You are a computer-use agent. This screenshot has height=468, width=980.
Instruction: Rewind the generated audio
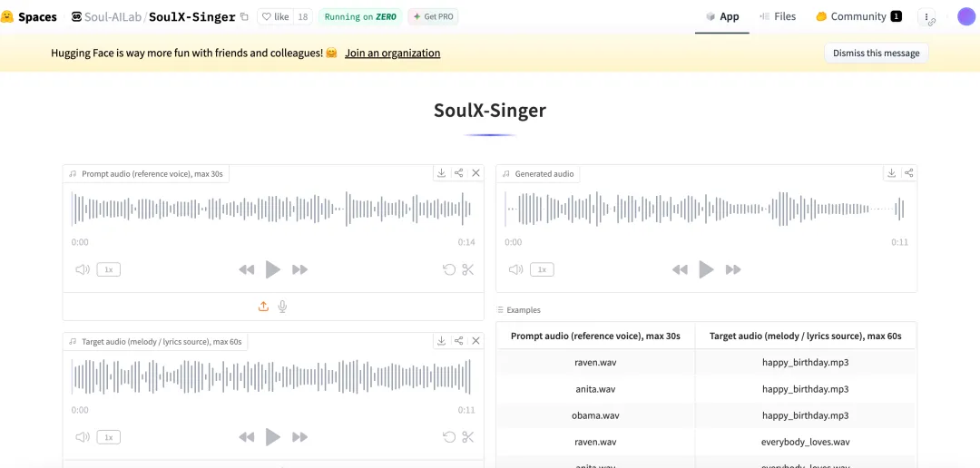tap(680, 269)
